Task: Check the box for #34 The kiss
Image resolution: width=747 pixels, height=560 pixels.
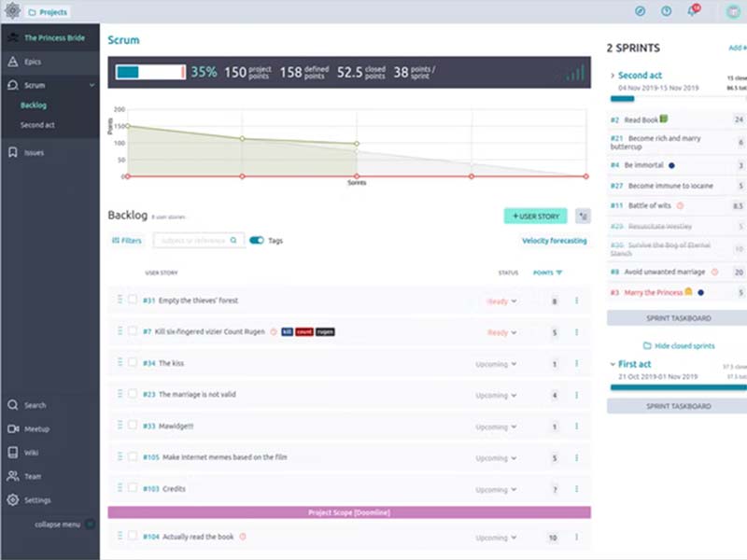Action: point(133,362)
